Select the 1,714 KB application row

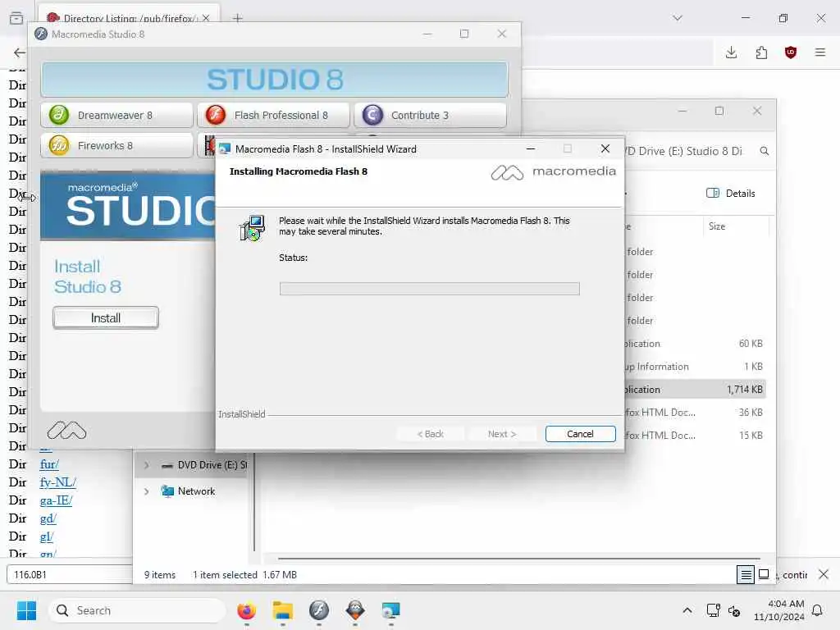695,390
